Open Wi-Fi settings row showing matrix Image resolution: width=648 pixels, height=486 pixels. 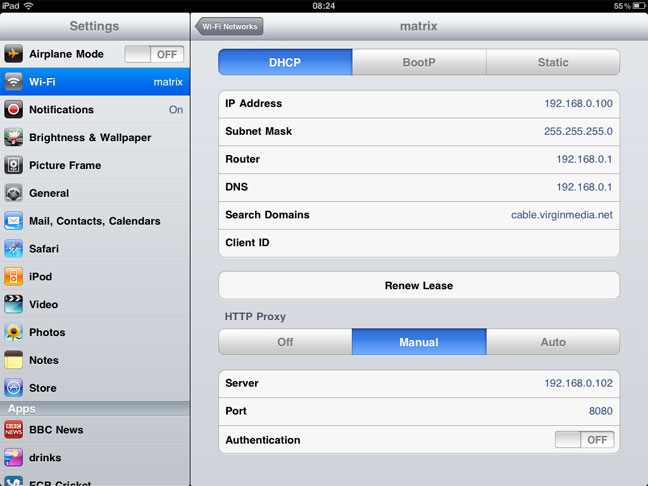point(95,82)
